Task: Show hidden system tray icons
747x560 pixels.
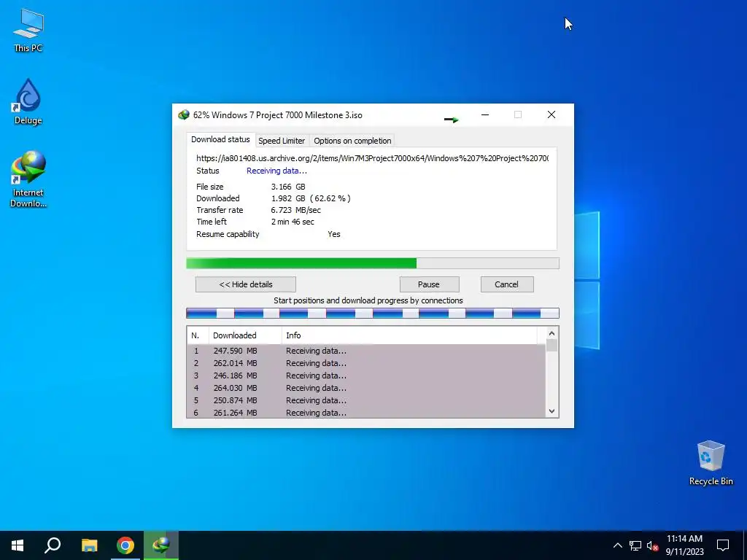Action: coord(617,545)
